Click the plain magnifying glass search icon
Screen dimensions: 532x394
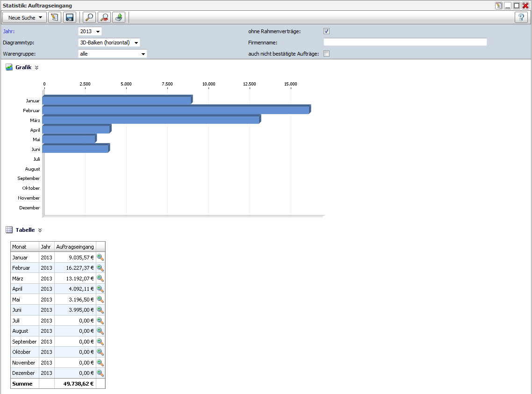pos(89,18)
